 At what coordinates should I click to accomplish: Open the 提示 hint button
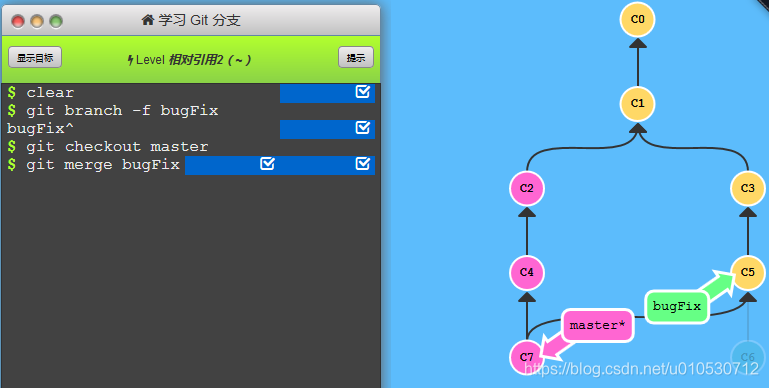(356, 57)
